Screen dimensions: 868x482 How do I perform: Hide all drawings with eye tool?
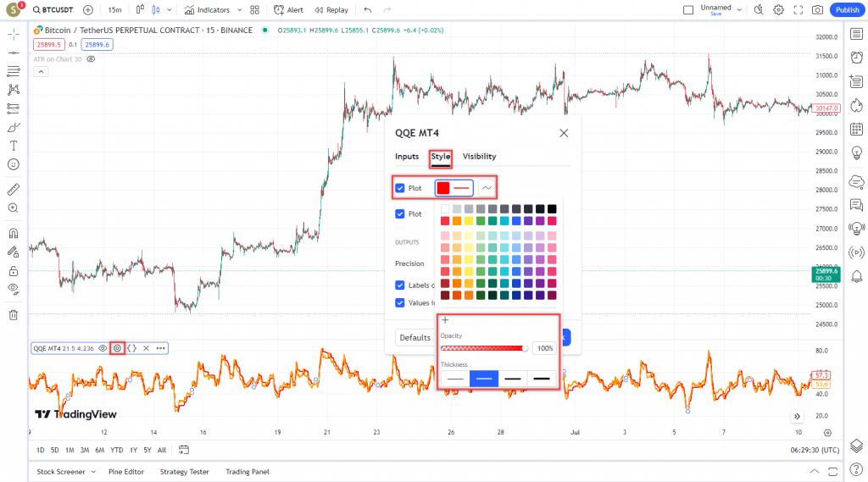(14, 289)
